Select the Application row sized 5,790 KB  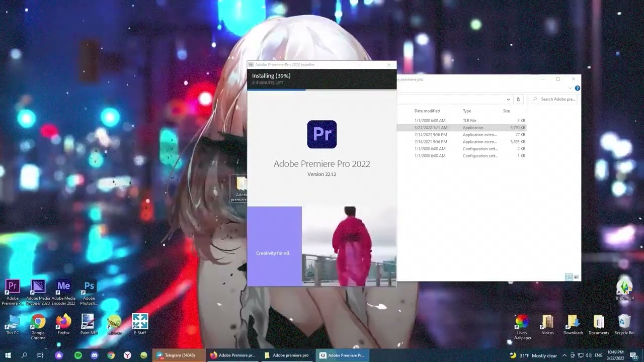(x=462, y=128)
